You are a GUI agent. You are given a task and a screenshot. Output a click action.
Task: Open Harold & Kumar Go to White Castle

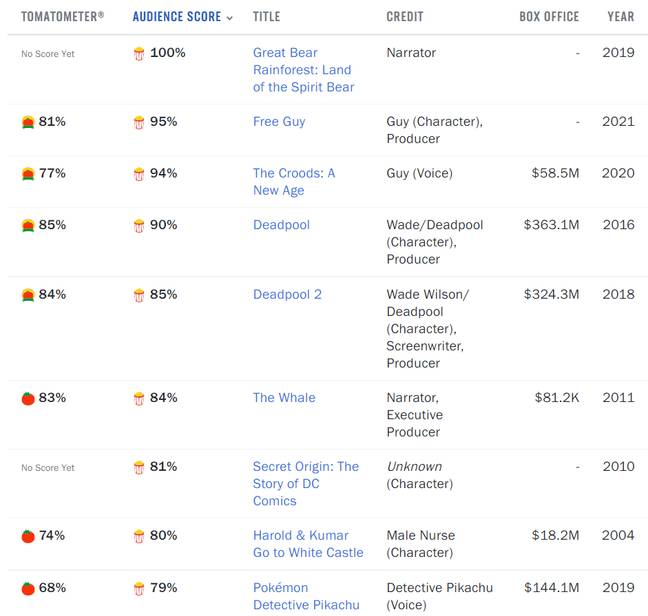pos(308,544)
